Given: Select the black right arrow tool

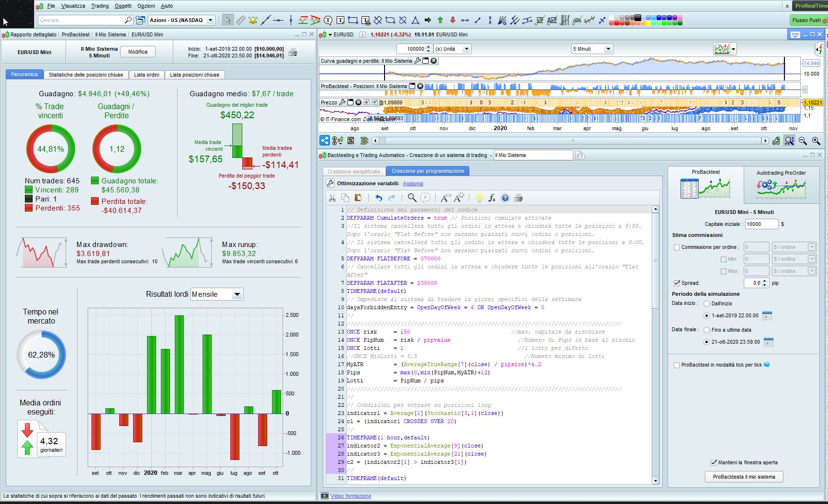Looking at the screenshot, I should (x=428, y=20).
